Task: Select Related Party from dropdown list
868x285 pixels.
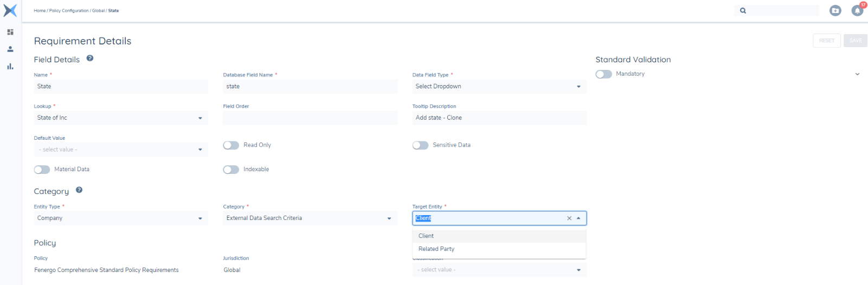Action: [436, 249]
